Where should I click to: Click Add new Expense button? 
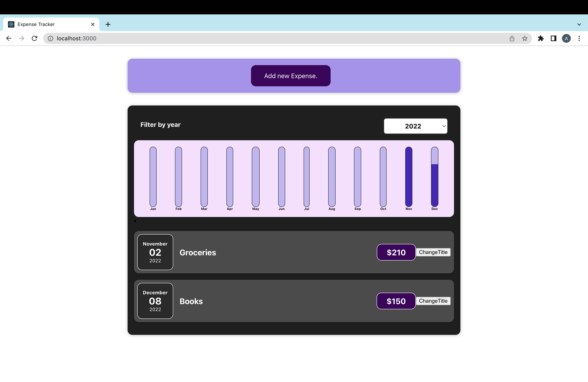291,76
